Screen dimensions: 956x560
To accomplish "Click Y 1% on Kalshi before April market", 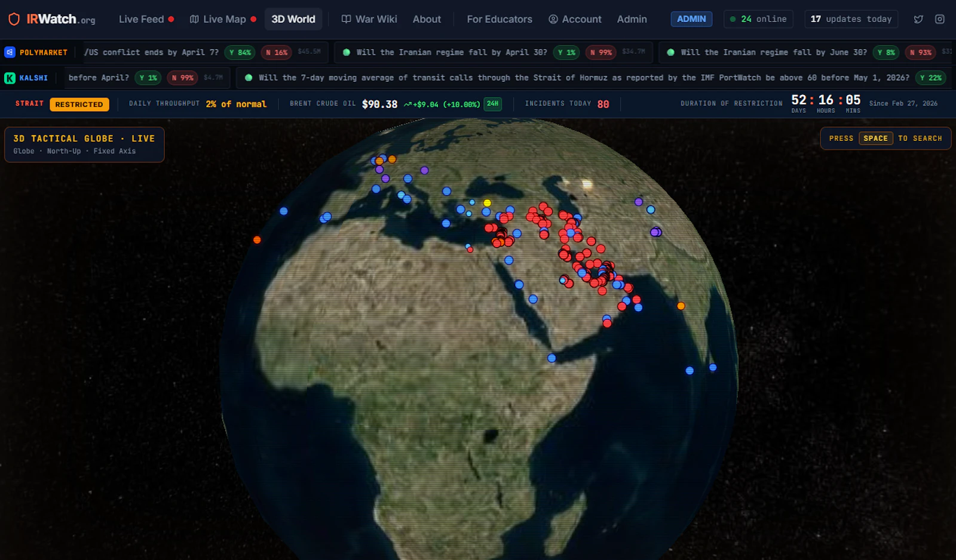I will tap(148, 78).
